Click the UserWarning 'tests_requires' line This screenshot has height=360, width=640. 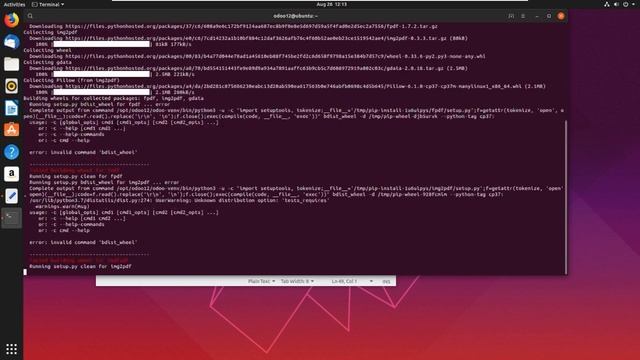[x=178, y=200]
